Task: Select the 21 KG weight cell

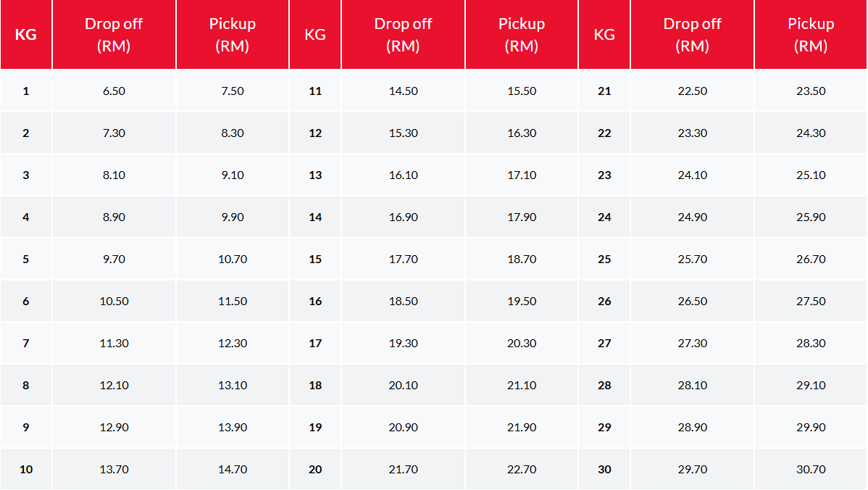Action: (604, 91)
